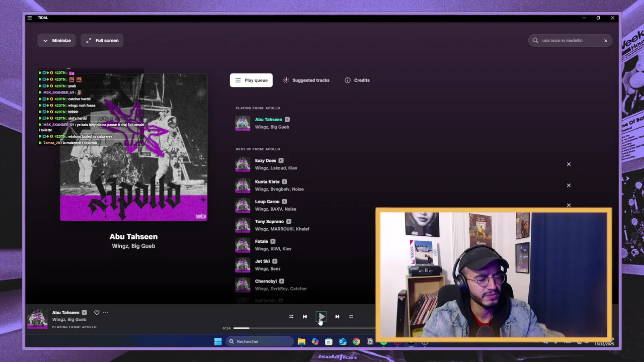
Task: Go to the previous track
Action: pyautogui.click(x=305, y=317)
